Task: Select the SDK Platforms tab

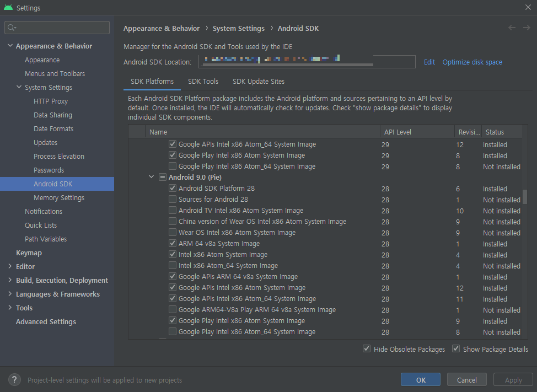Action: [152, 82]
